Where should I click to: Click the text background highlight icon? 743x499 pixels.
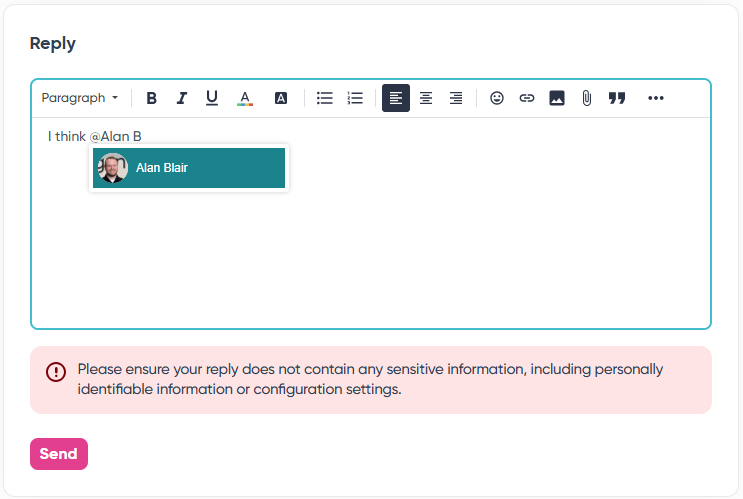click(x=281, y=98)
